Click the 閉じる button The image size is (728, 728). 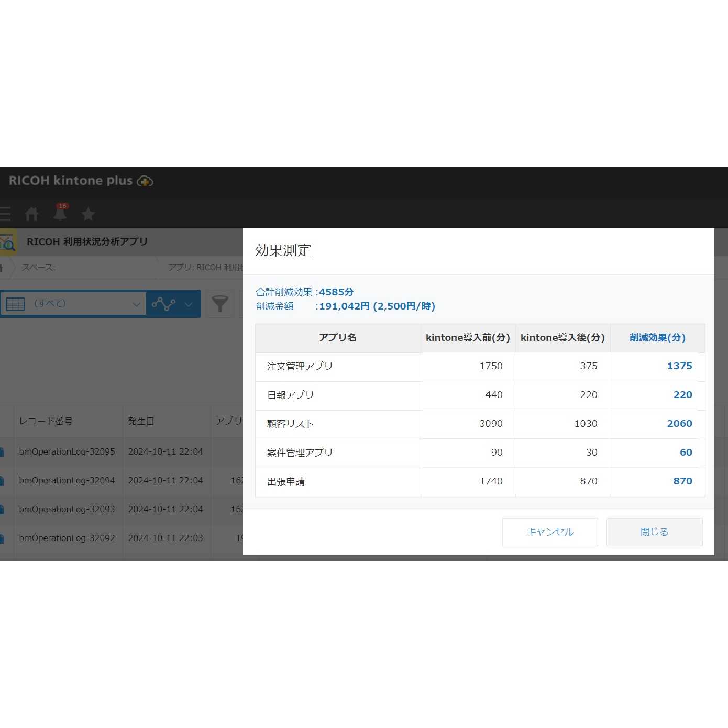655,532
